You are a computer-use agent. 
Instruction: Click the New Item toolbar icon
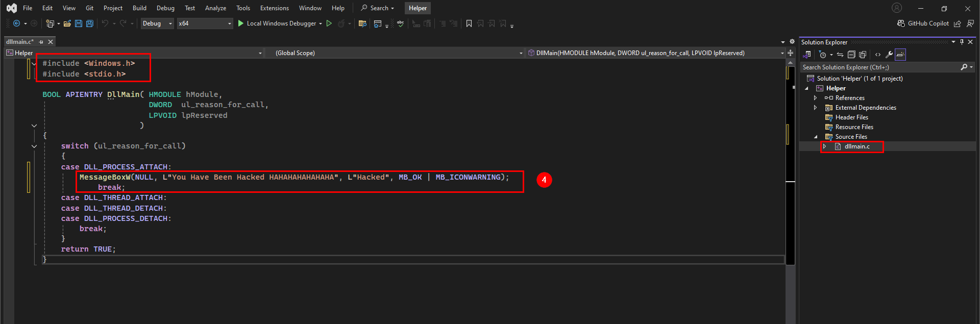[50, 23]
